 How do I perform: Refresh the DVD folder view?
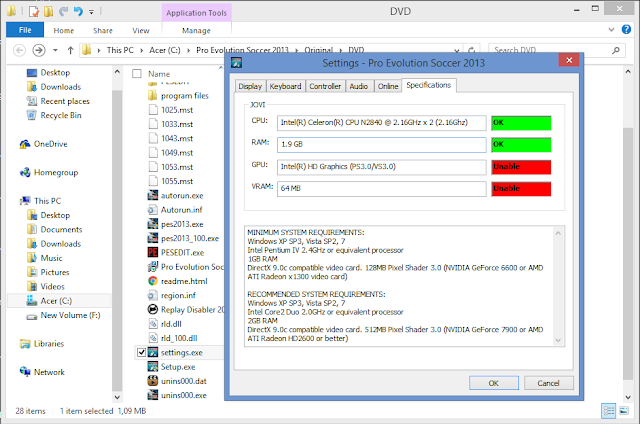tap(471, 50)
